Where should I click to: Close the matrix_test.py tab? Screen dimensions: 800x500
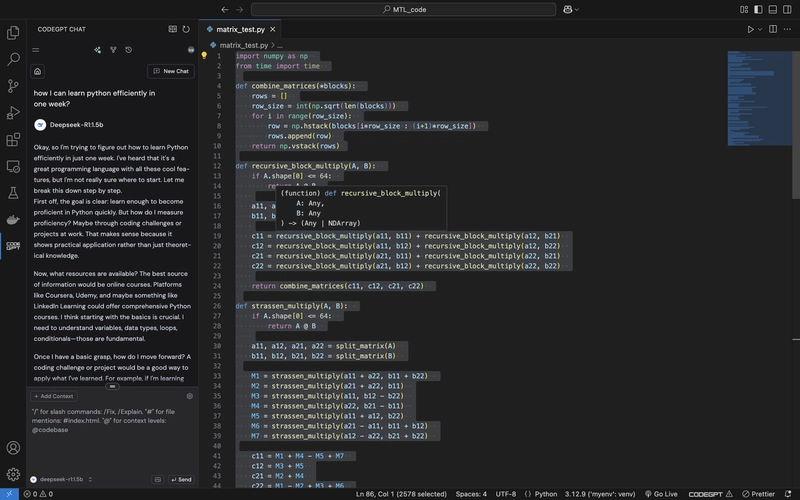tap(272, 30)
